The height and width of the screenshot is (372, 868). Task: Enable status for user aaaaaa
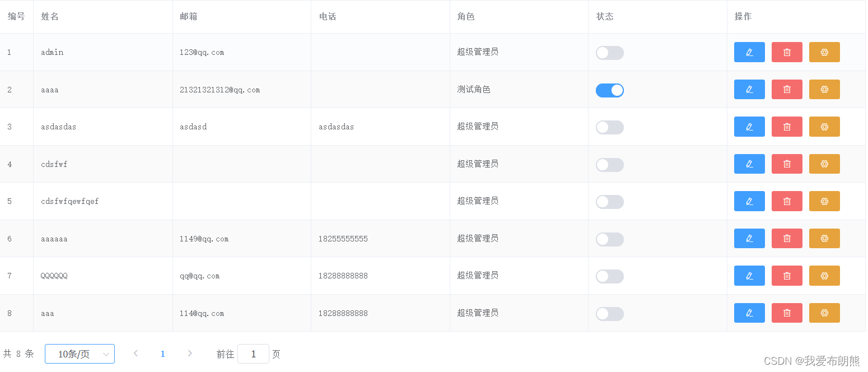[609, 239]
